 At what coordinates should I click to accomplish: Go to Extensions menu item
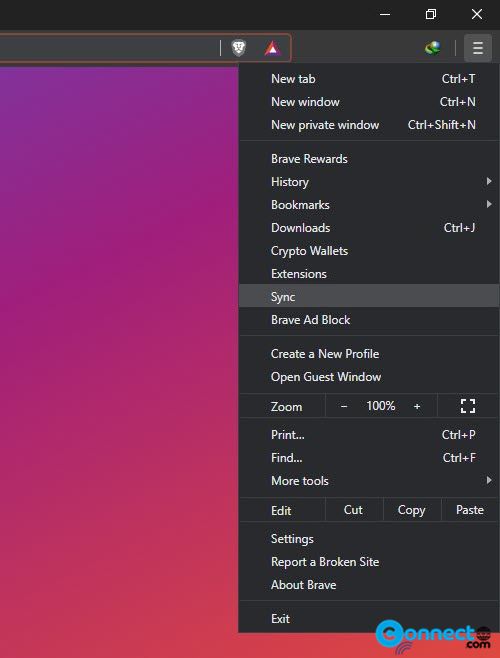click(369, 274)
